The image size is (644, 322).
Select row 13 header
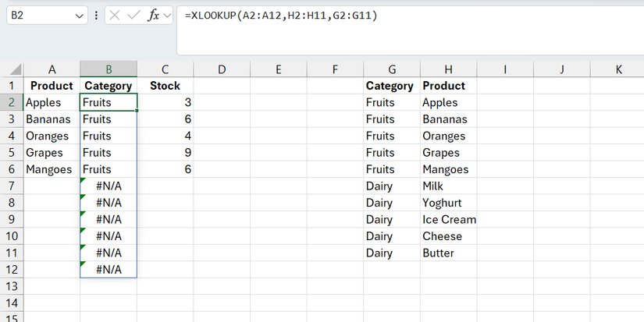click(12, 286)
